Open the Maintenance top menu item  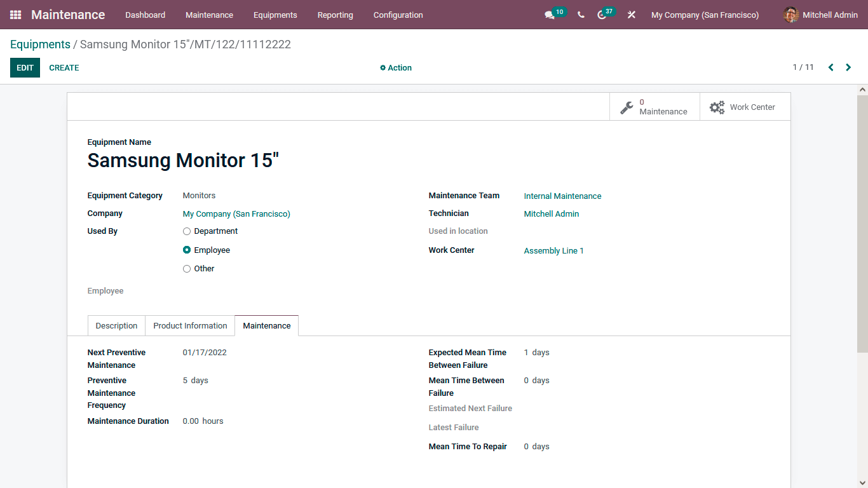tap(209, 15)
